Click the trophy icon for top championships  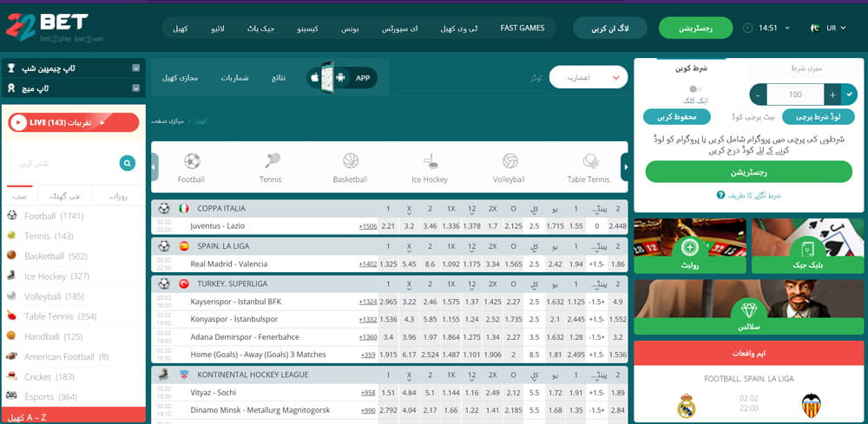tap(11, 68)
